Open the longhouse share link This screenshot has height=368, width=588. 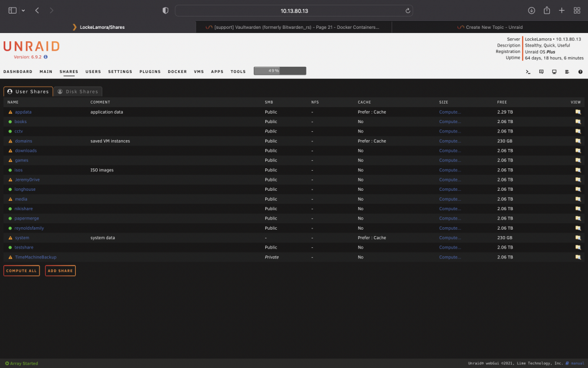click(x=25, y=189)
